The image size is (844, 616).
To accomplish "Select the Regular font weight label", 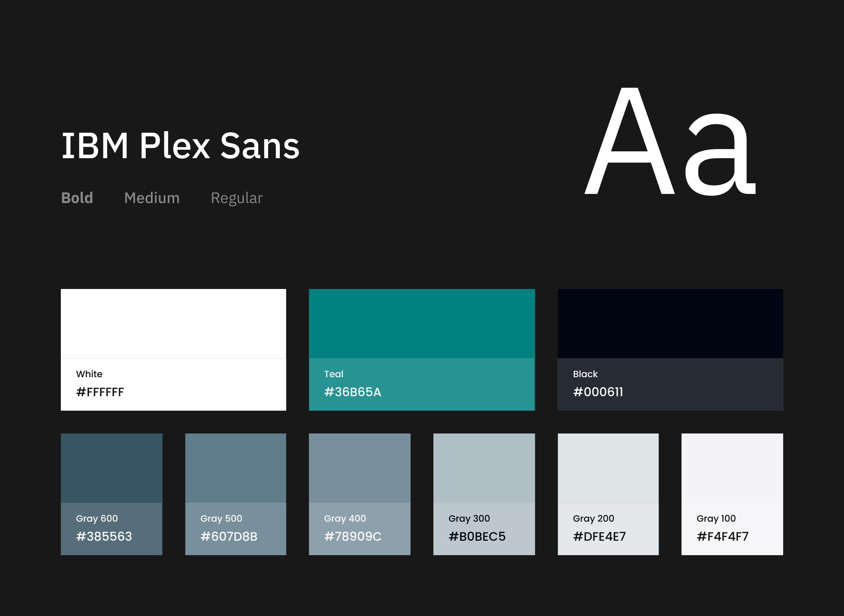I will point(236,198).
